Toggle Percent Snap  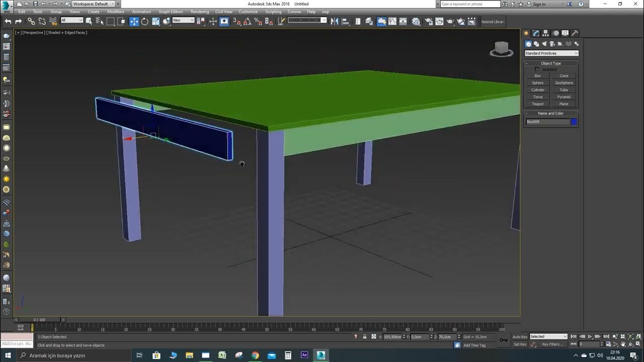tap(258, 21)
